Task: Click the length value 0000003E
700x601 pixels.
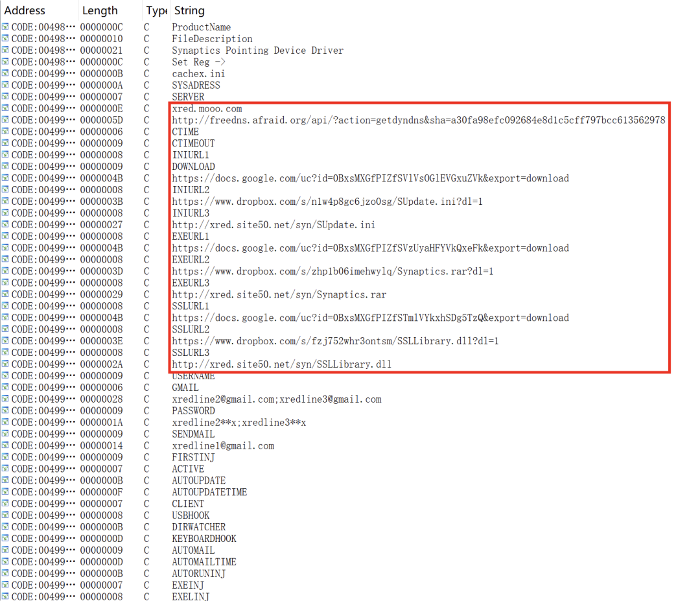Action: tap(101, 340)
